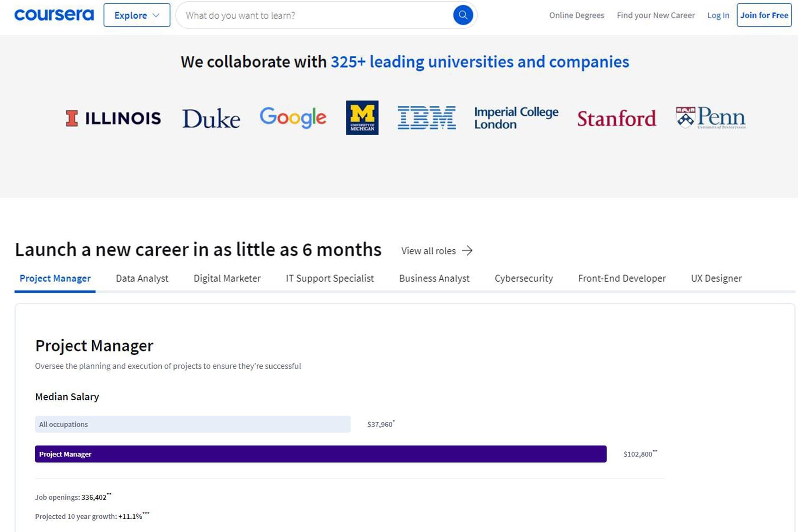Screen dimensions: 798x532
Task: Click the University of Michigan icon
Action: point(362,118)
